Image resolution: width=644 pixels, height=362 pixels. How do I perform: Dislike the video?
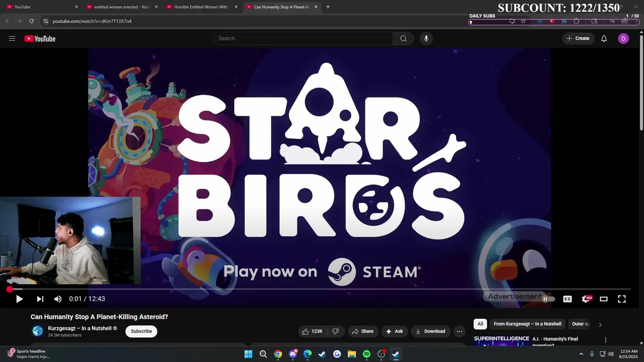coord(336,331)
